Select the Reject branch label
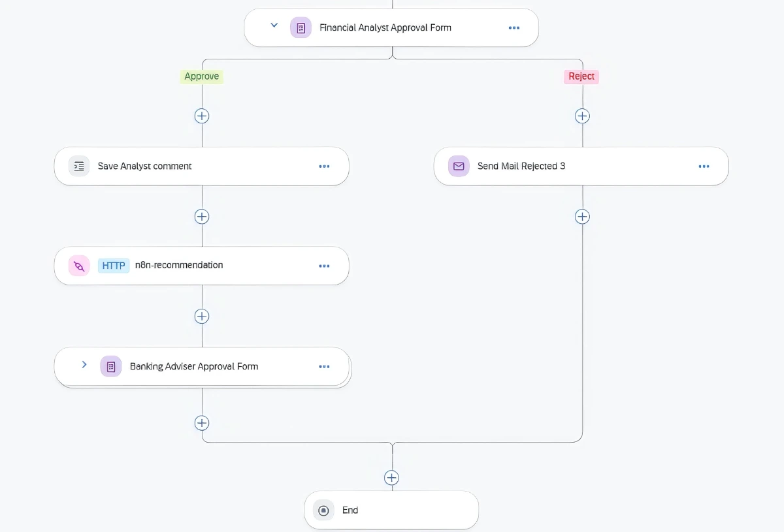 tap(581, 76)
